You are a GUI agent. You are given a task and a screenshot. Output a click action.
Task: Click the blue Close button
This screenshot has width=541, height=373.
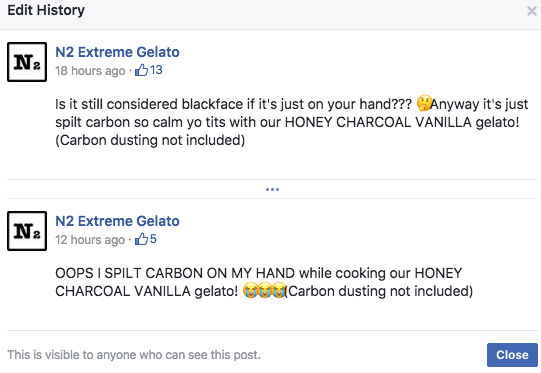[512, 355]
